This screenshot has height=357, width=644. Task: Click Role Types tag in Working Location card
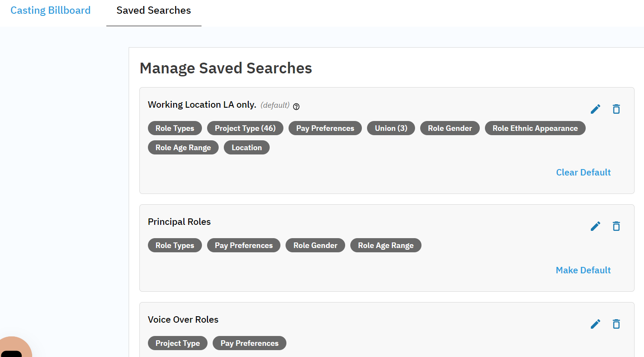tap(175, 128)
